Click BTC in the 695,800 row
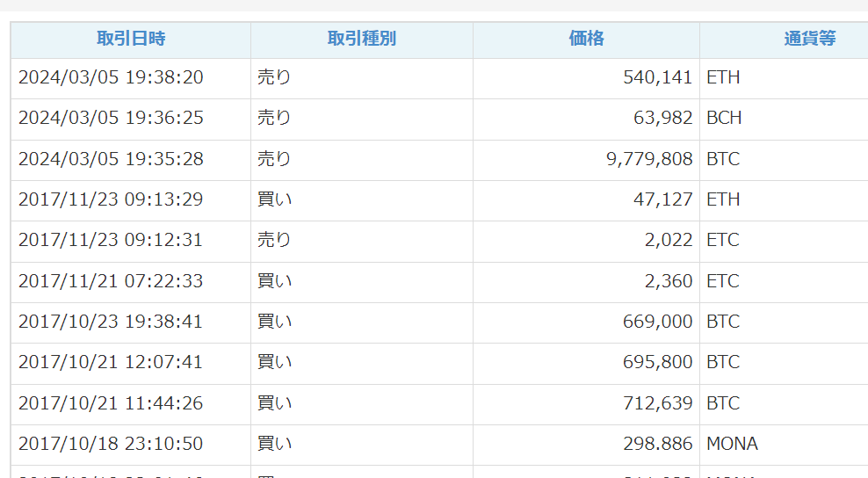The image size is (868, 478). pos(723,362)
